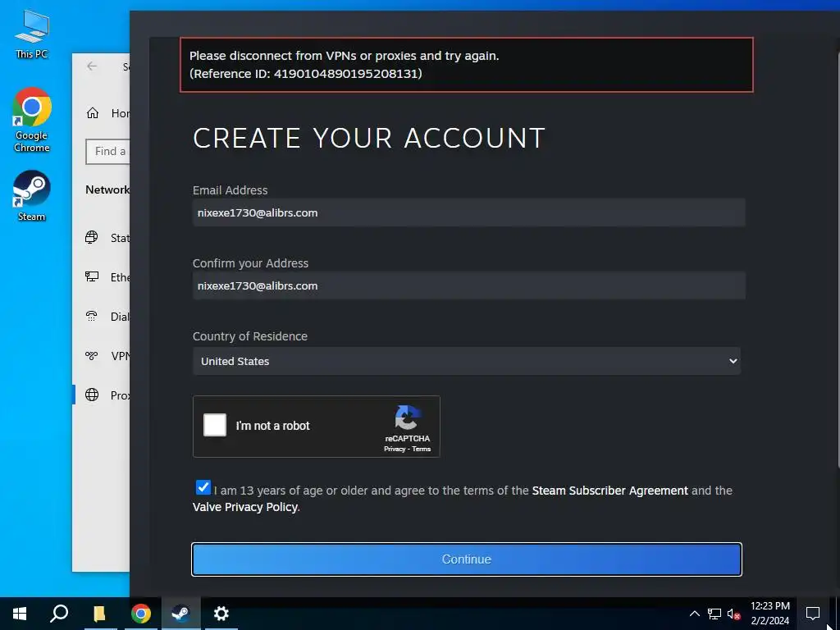Open Status page in Settings sidebar
Viewport: 840px width, 630px height.
pyautogui.click(x=107, y=237)
